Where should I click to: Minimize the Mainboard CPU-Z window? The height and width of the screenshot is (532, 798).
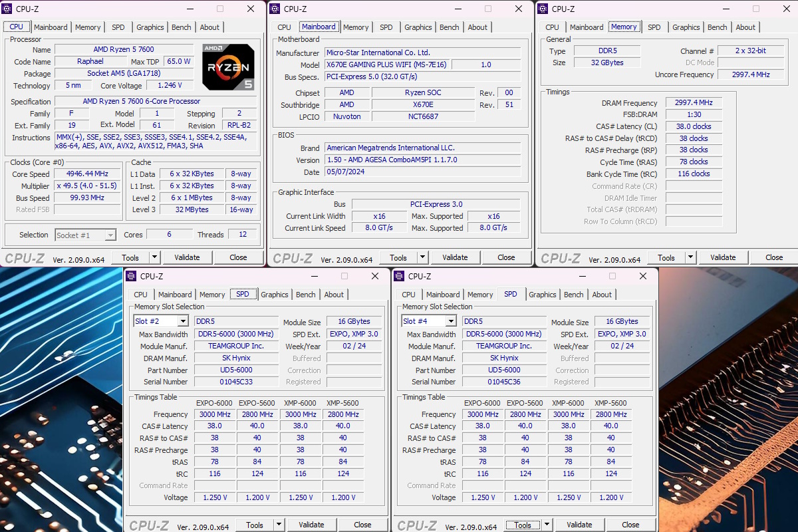click(x=458, y=9)
